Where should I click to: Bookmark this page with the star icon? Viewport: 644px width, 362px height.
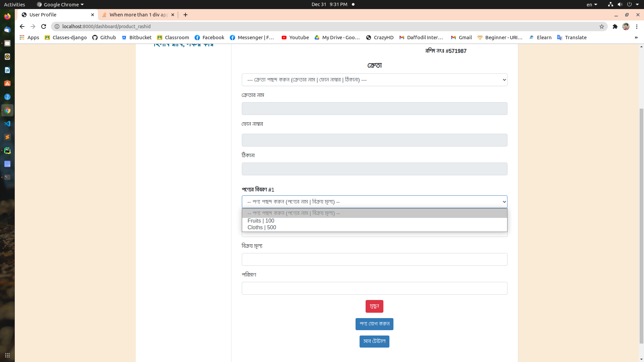click(x=602, y=26)
